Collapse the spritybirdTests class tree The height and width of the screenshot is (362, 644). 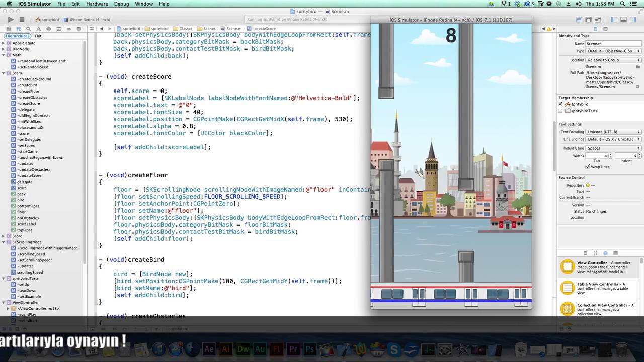pos(3,279)
